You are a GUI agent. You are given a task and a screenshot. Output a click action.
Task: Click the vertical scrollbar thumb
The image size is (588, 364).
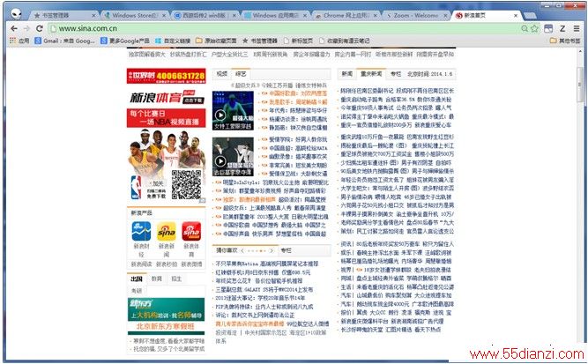[x=580, y=85]
